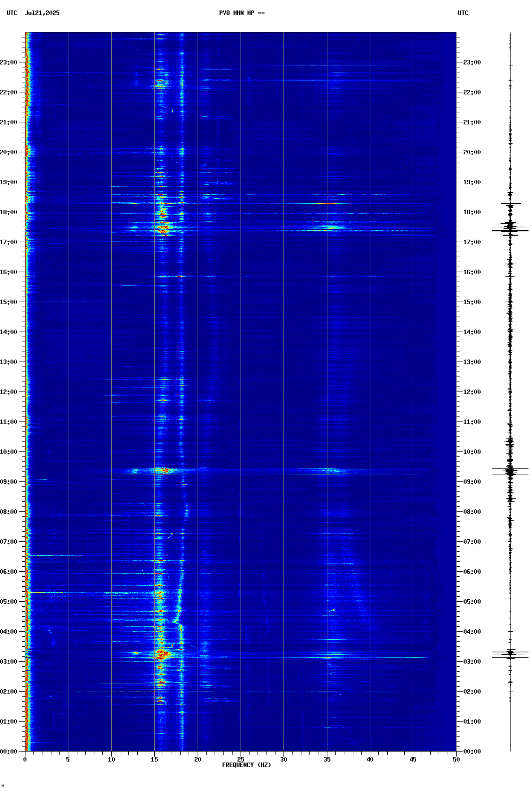
Task: Select the station title PVO HHN HP --
Action: click(x=242, y=13)
